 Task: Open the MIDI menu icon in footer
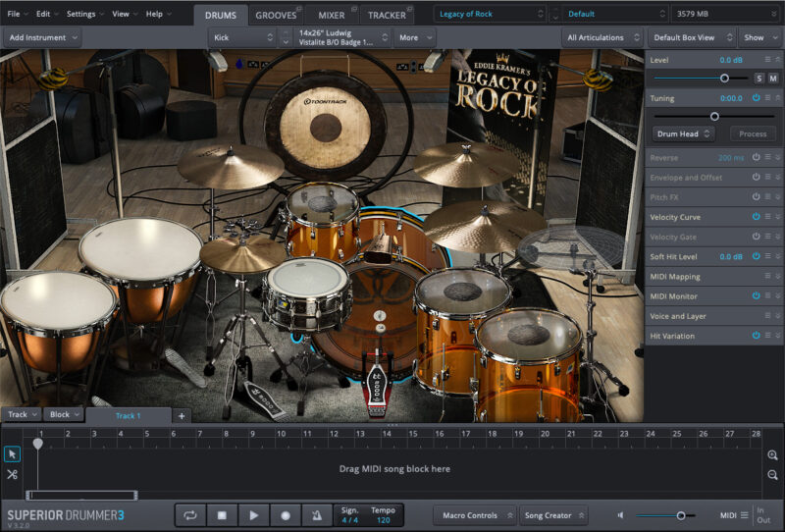point(744,515)
